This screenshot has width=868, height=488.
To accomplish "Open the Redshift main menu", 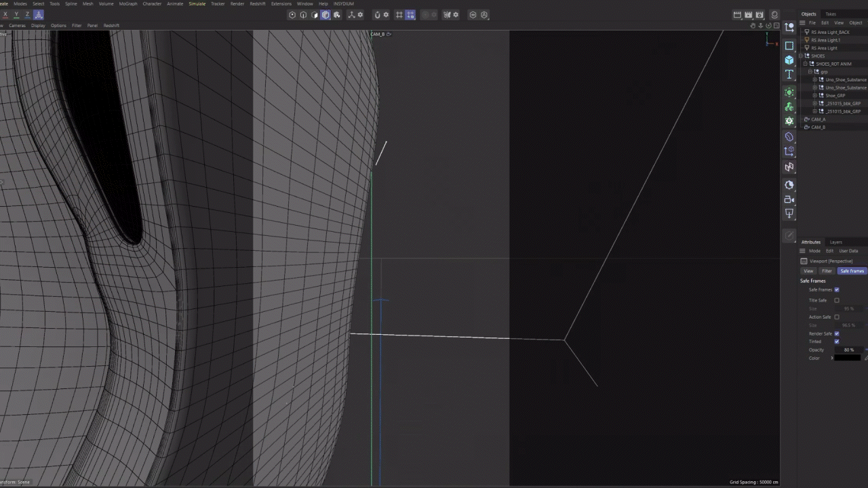I will pos(258,3).
